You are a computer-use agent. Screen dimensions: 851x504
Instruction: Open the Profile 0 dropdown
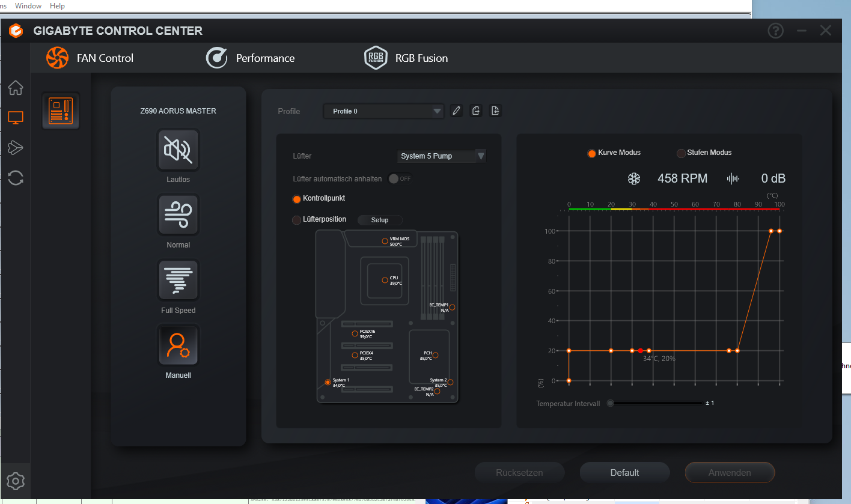tap(383, 111)
